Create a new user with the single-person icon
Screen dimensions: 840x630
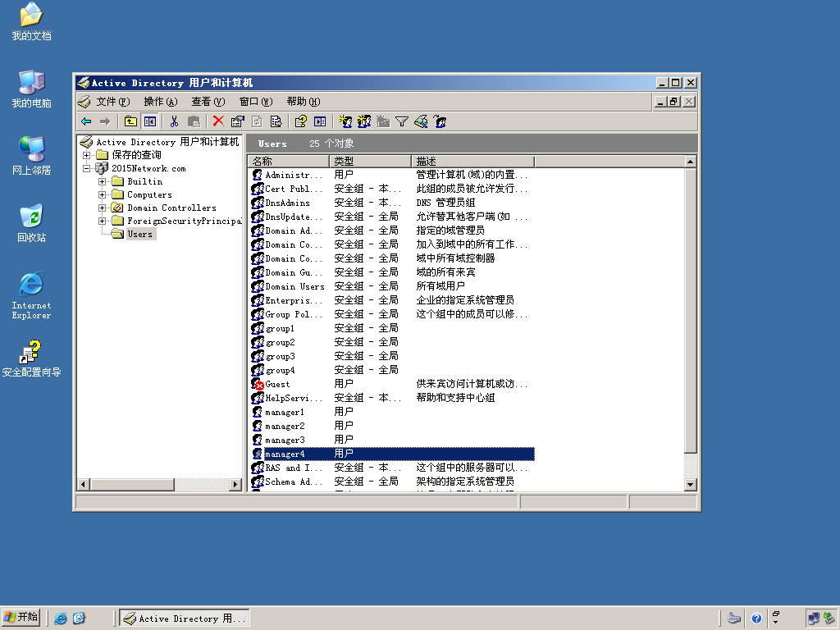click(345, 121)
